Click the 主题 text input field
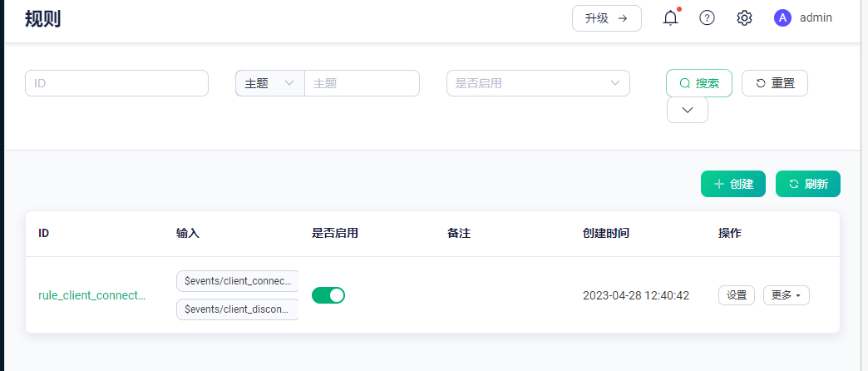The width and height of the screenshot is (868, 371). pos(362,83)
